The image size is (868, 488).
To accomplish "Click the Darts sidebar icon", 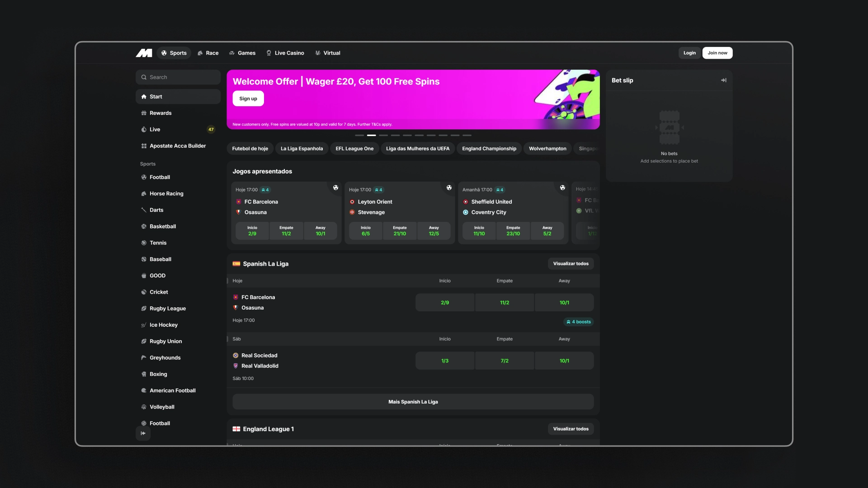I will pos(144,210).
